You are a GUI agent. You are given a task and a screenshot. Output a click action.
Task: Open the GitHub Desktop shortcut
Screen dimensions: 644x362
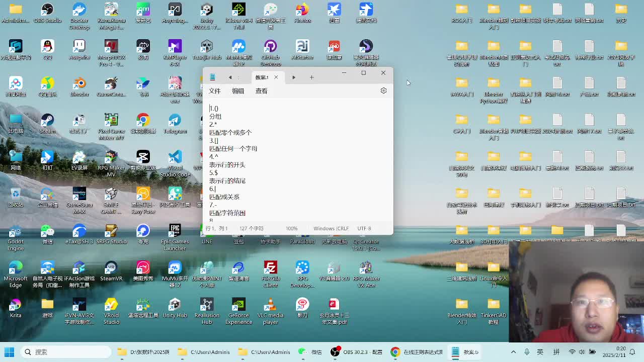point(270,53)
